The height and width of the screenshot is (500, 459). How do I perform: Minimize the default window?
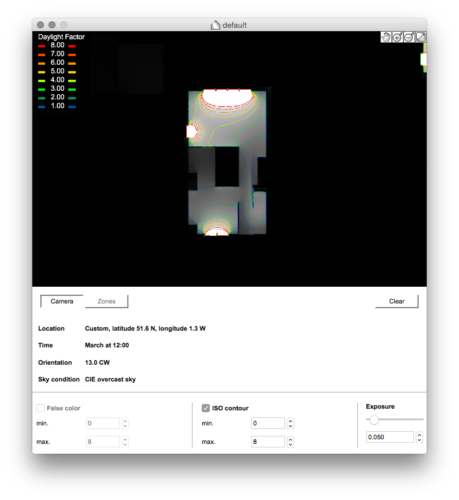pos(52,25)
